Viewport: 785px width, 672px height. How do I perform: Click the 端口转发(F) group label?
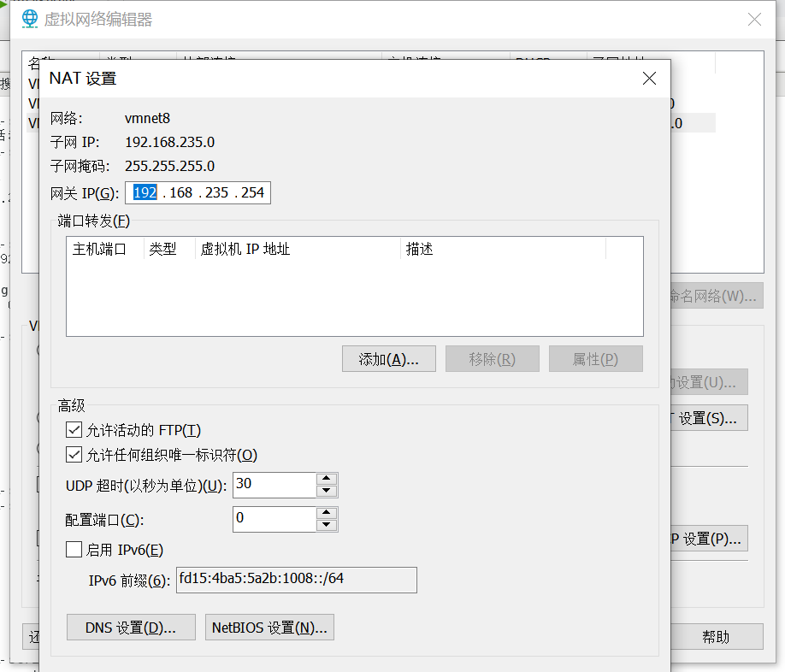[93, 221]
